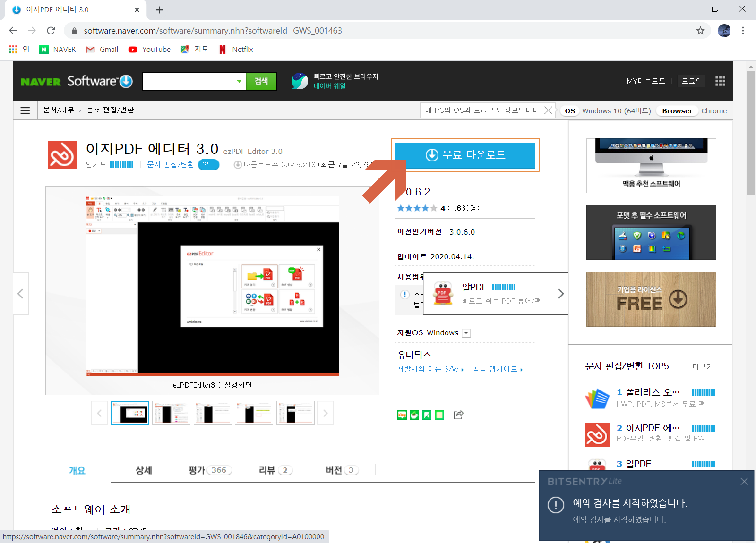Go to 문서 편집/변환 breadcrumb
Viewport: 756px width, 543px height.
[x=110, y=110]
